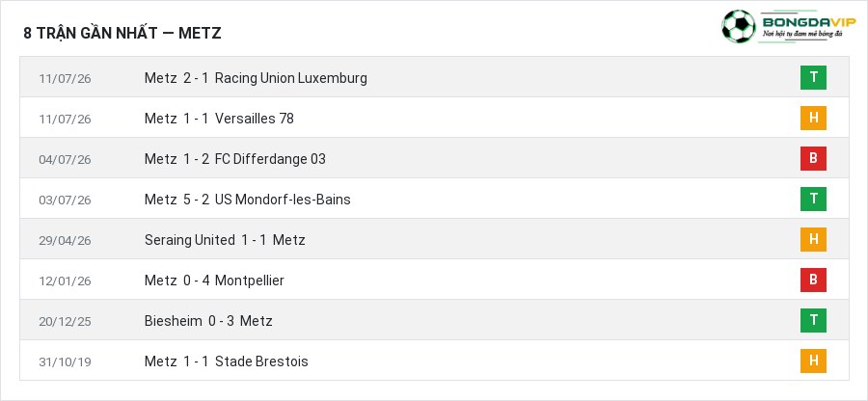Click green T badge for US Mondorf-les-Bains match
This screenshot has height=401, width=868.
pyautogui.click(x=813, y=199)
